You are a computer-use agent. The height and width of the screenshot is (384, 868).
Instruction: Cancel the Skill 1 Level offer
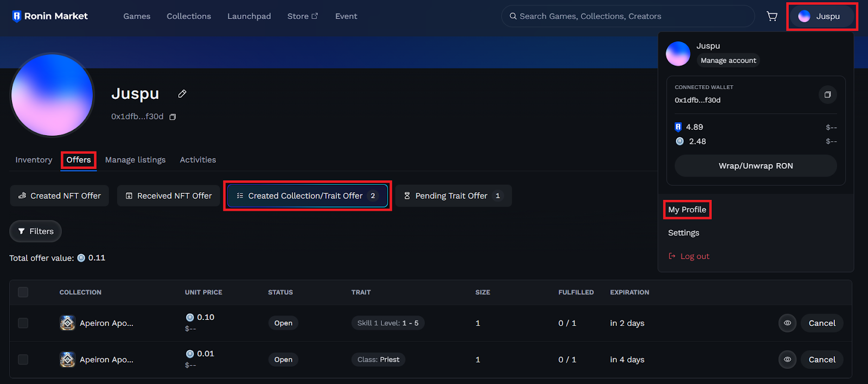point(822,323)
